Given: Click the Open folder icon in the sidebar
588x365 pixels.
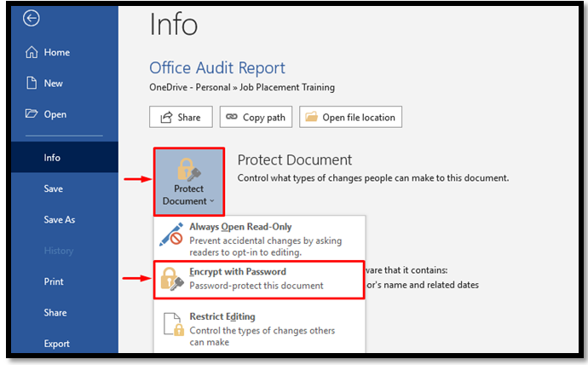Looking at the screenshot, I should (32, 113).
